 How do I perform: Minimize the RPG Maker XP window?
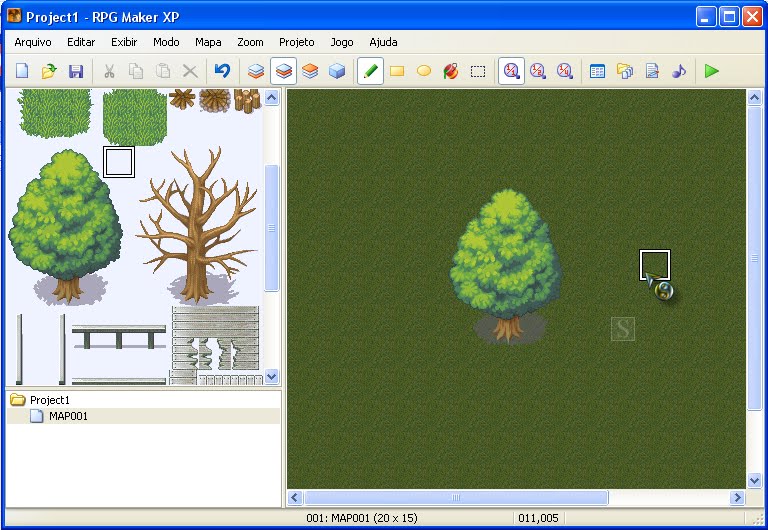pos(705,17)
